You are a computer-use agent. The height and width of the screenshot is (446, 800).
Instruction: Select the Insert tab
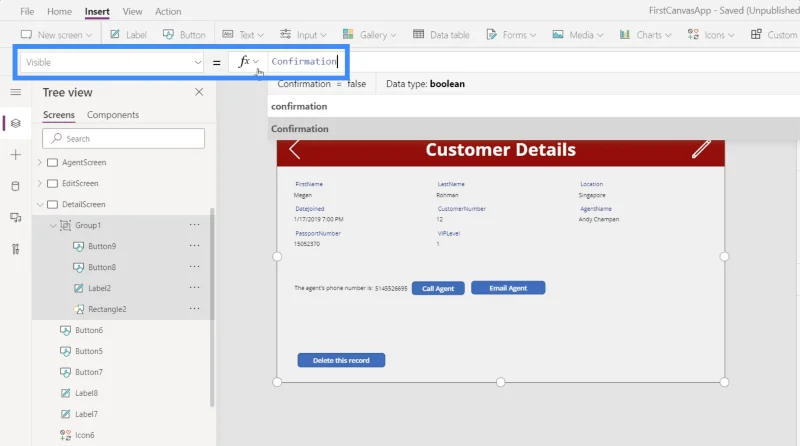[x=97, y=11]
